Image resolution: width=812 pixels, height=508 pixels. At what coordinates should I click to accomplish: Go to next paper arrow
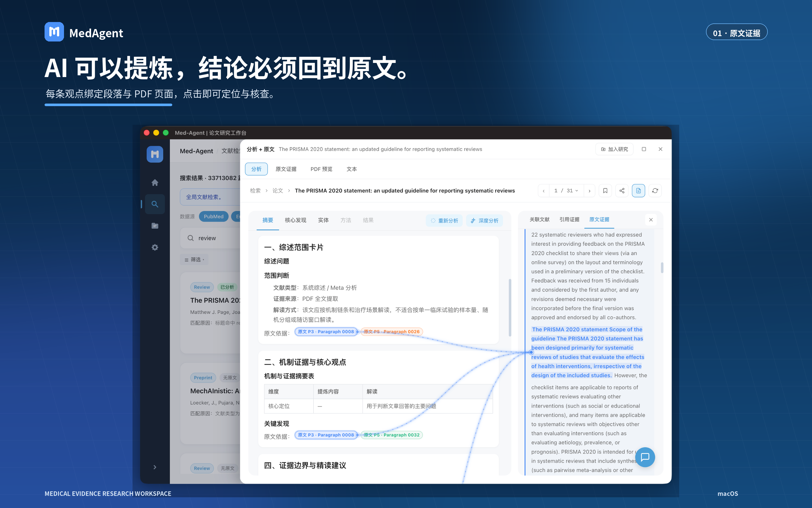(x=589, y=190)
